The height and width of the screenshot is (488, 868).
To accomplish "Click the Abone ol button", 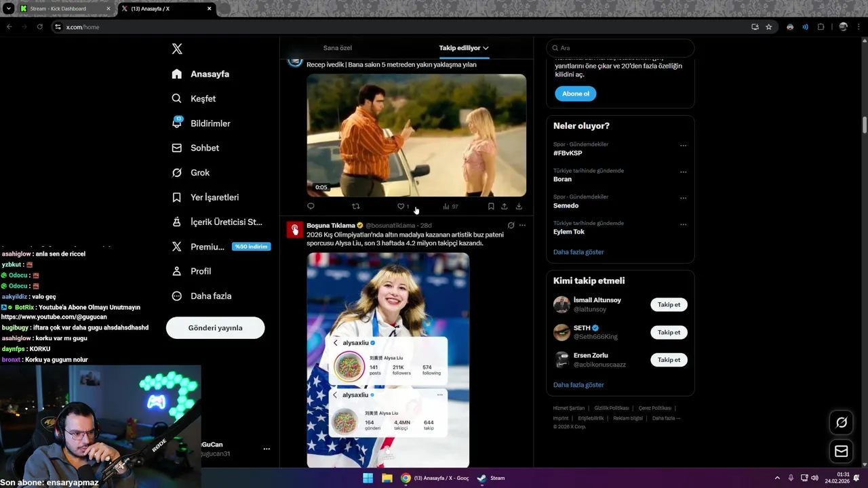I will point(576,94).
